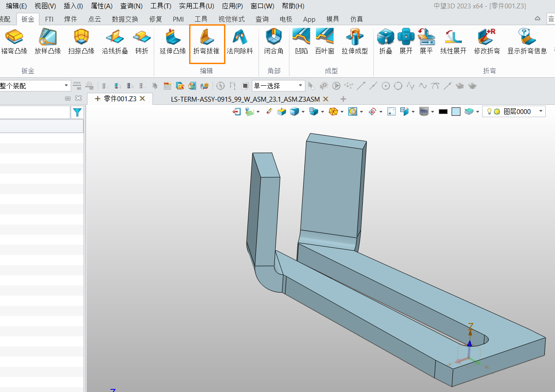Toggle shaded display mode in the view toolbar
The height and width of the screenshot is (392, 555).
[x=423, y=111]
